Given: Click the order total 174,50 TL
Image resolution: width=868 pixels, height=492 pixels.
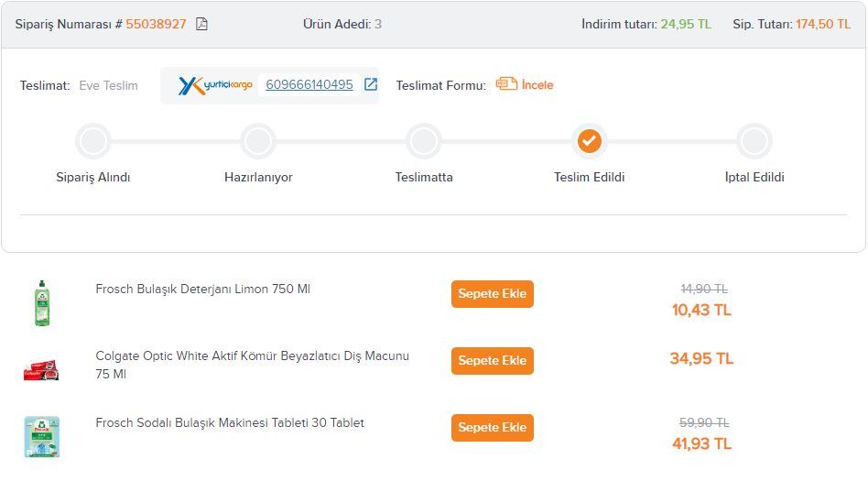Looking at the screenshot, I should point(823,24).
